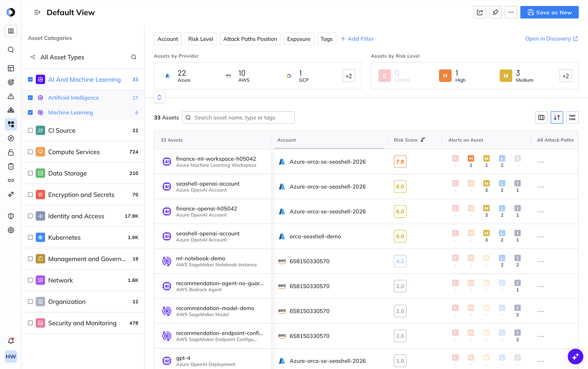Viewport: 588px width, 369px height.
Task: Open search from the left sidebar
Action: click(11, 50)
